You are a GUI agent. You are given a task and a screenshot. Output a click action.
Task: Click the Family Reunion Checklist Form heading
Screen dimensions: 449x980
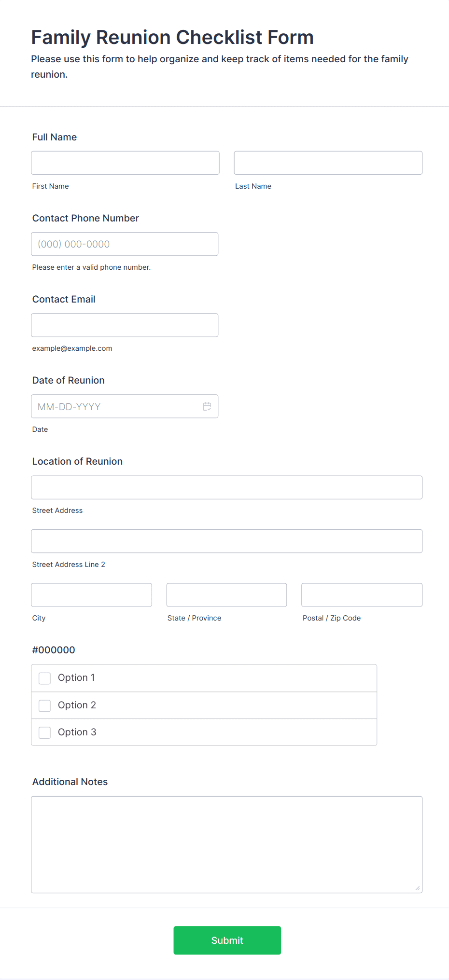coord(172,37)
